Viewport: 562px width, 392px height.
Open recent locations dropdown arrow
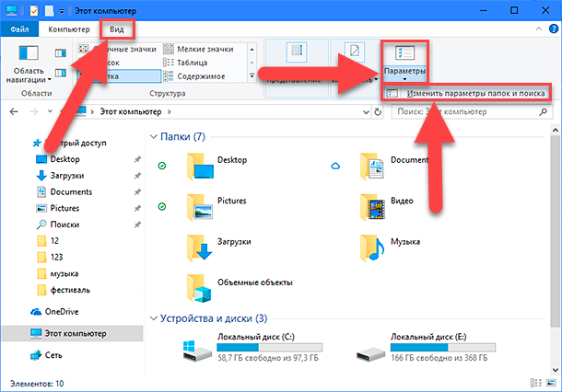click(x=50, y=111)
